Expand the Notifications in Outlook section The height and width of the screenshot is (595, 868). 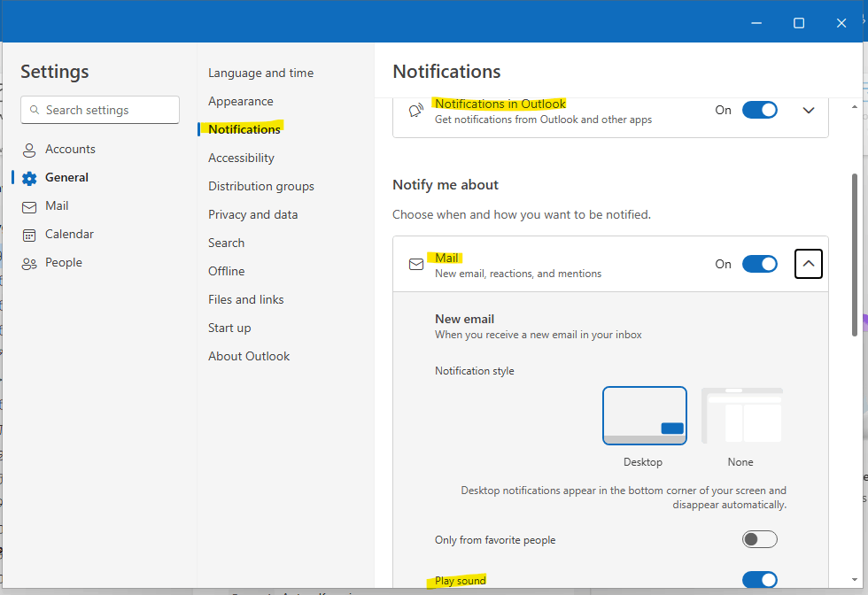tap(808, 110)
